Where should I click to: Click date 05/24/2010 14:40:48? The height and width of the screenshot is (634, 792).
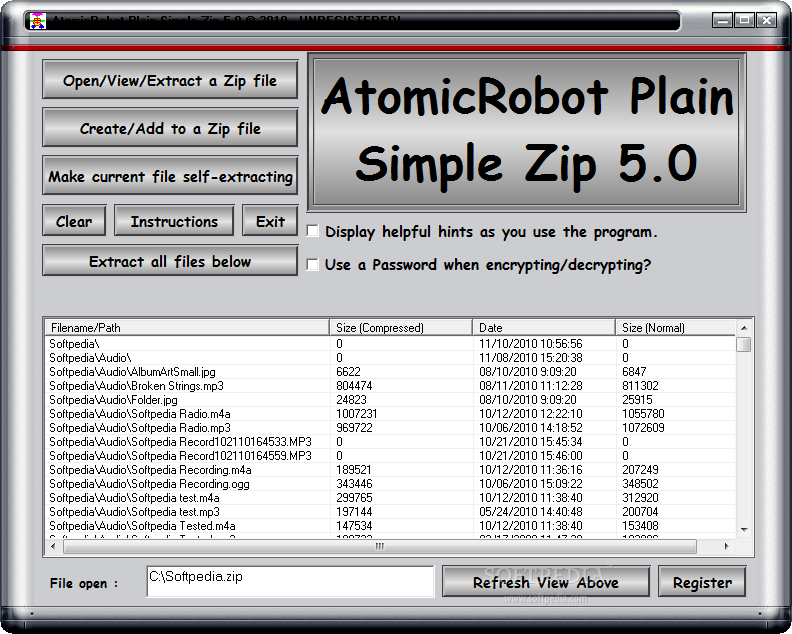531,512
